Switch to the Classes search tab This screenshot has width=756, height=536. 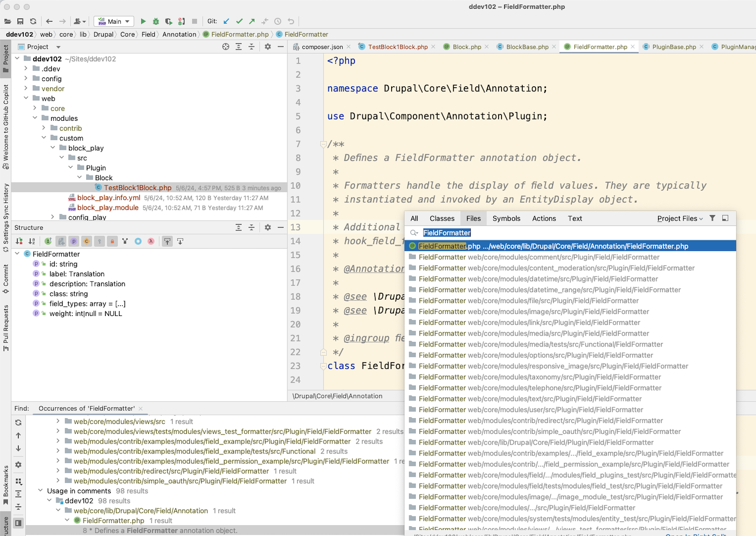[x=442, y=218]
